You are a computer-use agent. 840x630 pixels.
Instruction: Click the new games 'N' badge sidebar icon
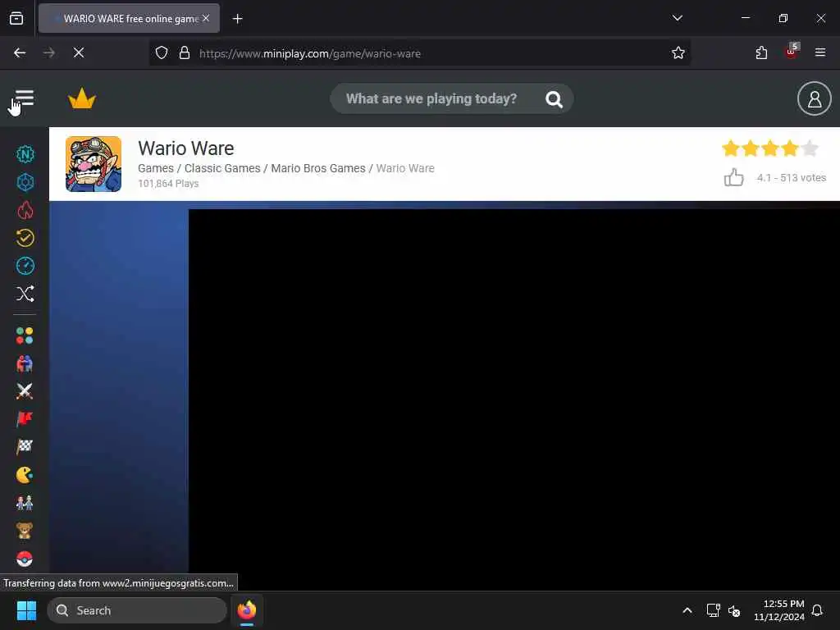pyautogui.click(x=25, y=154)
